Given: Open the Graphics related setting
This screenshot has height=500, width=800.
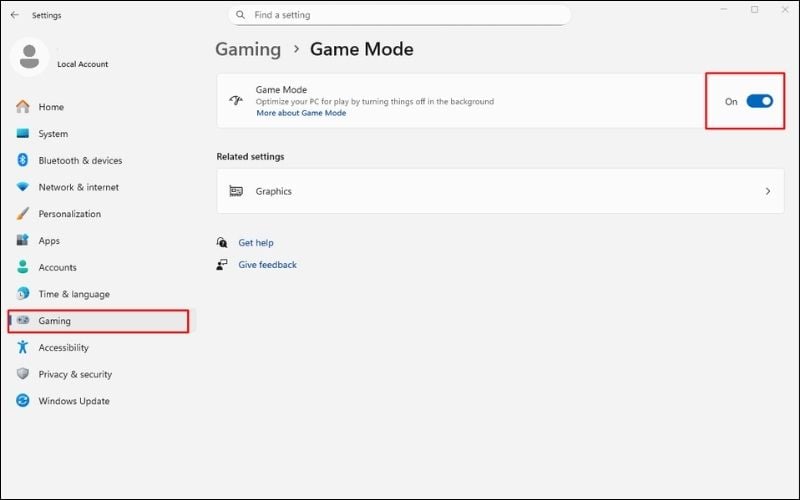Looking at the screenshot, I should click(501, 191).
